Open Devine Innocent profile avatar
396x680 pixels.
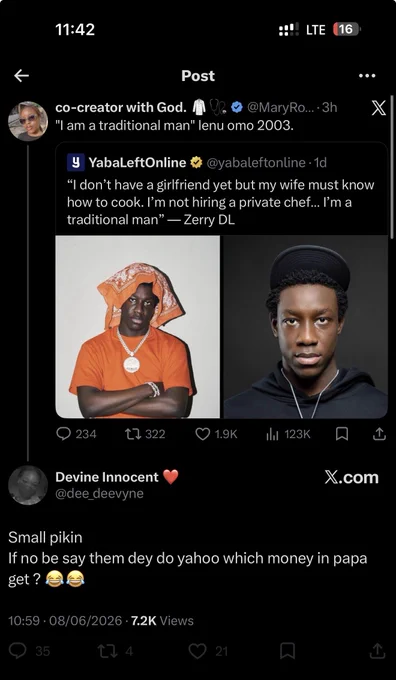point(28,485)
